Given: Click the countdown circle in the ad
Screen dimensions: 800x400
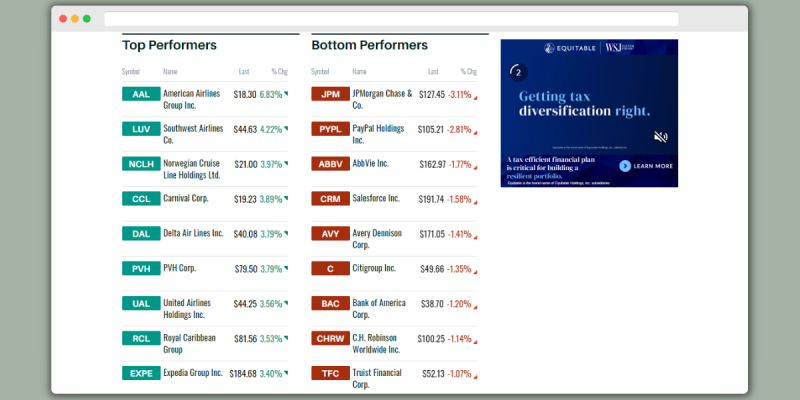Looking at the screenshot, I should [518, 72].
